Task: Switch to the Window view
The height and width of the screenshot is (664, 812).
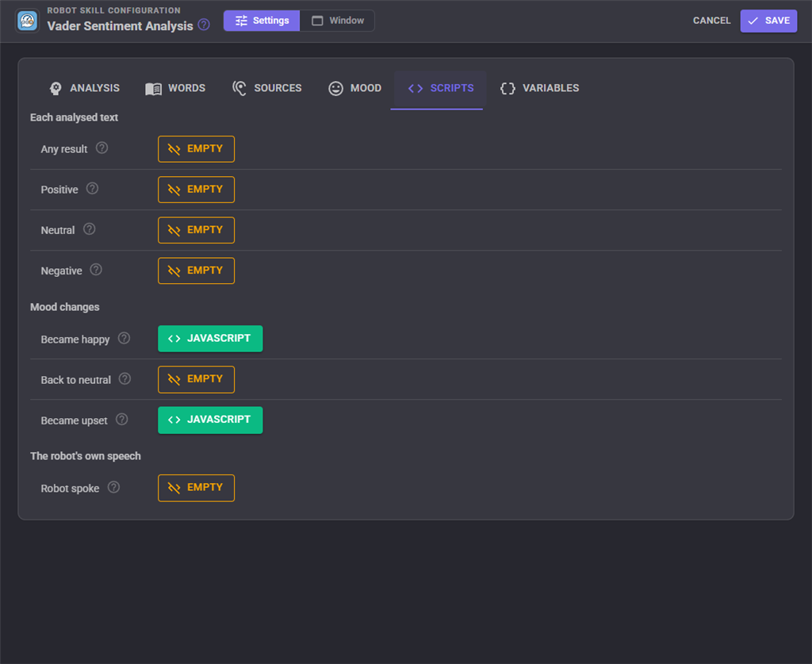Action: click(x=338, y=21)
